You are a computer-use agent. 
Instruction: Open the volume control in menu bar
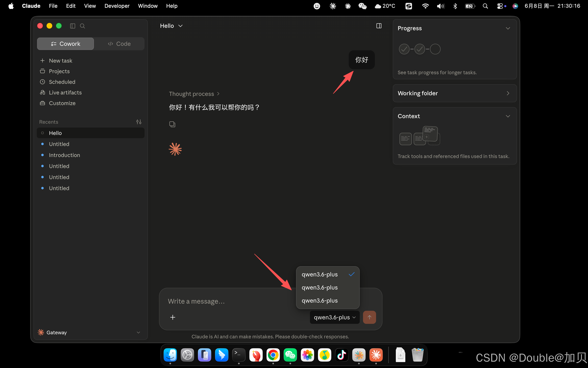[x=441, y=6]
